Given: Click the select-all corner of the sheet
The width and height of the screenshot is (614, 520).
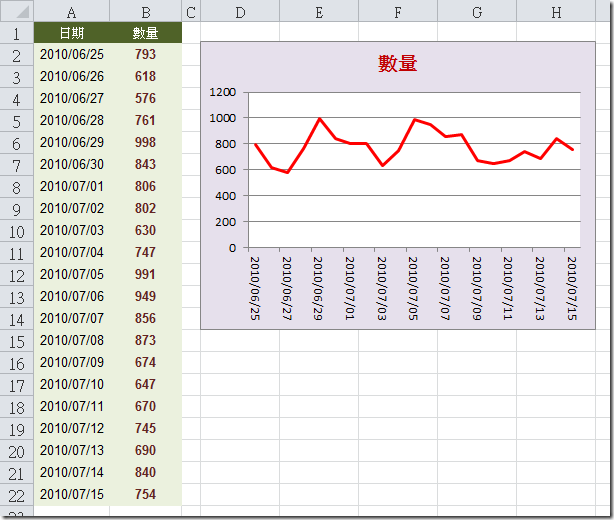Looking at the screenshot, I should click(17, 11).
